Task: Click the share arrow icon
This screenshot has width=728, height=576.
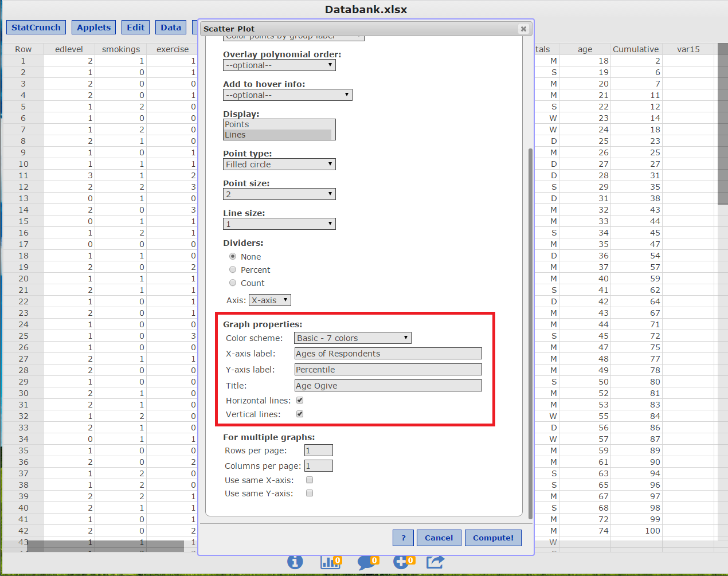Action: [436, 562]
